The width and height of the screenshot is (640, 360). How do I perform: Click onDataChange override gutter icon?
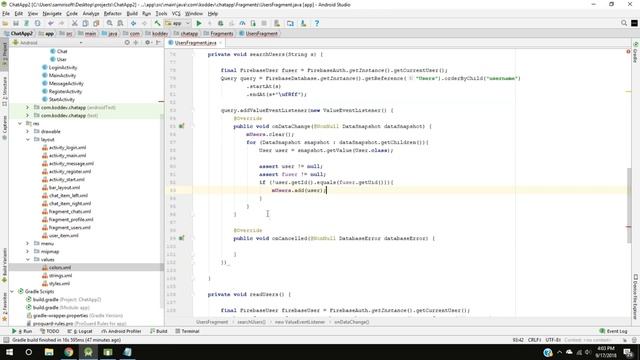tap(182, 126)
